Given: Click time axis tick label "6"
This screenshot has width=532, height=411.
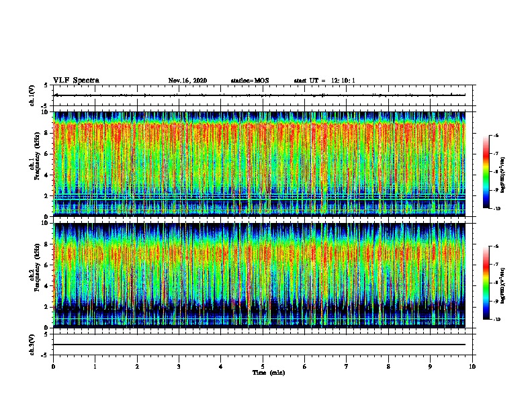Looking at the screenshot, I should point(305,367).
